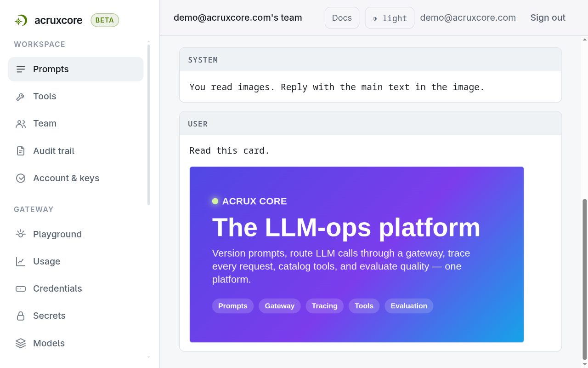Click the Sign out link
Screen dimensions: 588x368
tap(548, 18)
